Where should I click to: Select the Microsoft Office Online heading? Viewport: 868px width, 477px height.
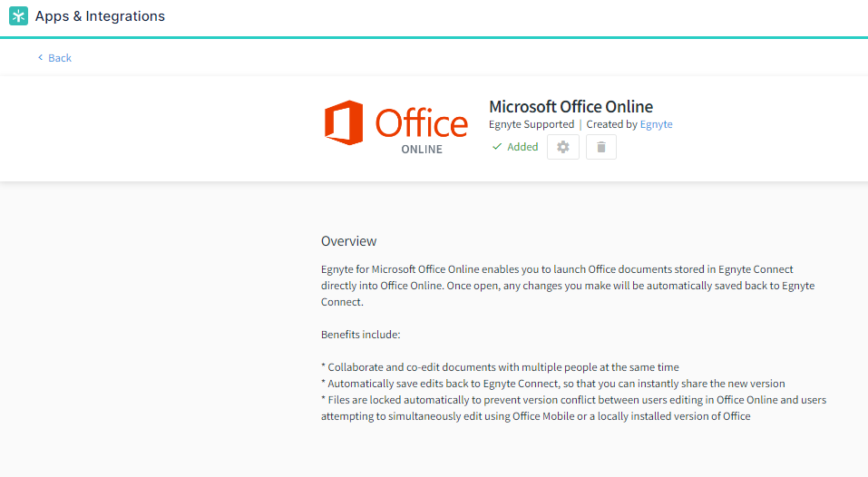tap(571, 106)
